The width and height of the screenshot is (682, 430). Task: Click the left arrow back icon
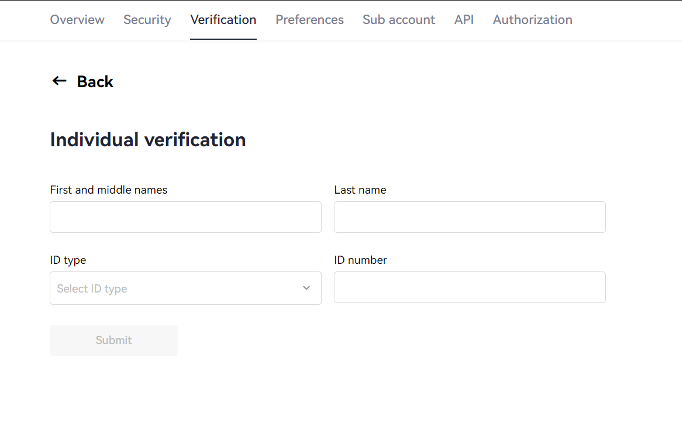(59, 81)
